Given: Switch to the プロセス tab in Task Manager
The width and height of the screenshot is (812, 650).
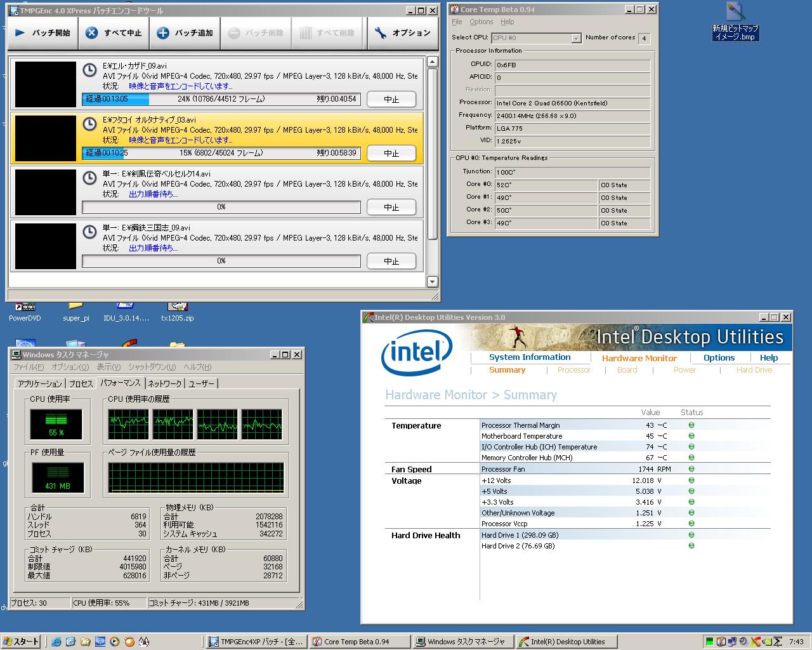Looking at the screenshot, I should pyautogui.click(x=81, y=383).
